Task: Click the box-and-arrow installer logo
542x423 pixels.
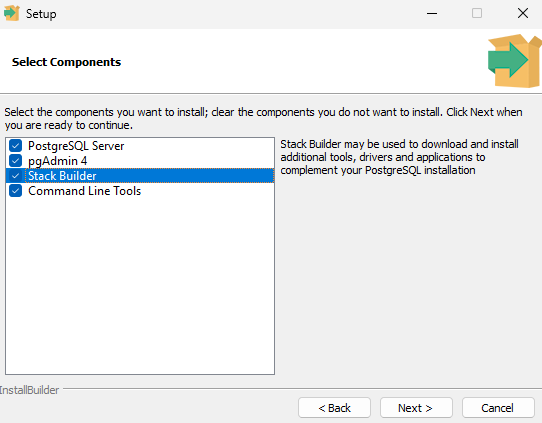Action: 514,61
